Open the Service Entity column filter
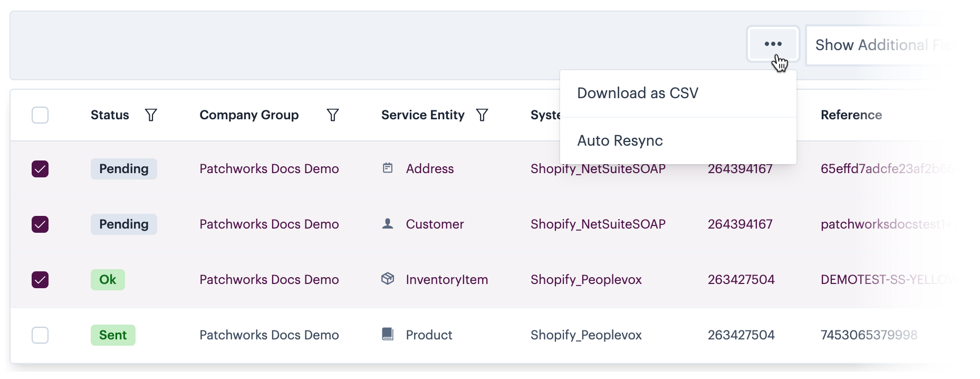 [x=482, y=115]
